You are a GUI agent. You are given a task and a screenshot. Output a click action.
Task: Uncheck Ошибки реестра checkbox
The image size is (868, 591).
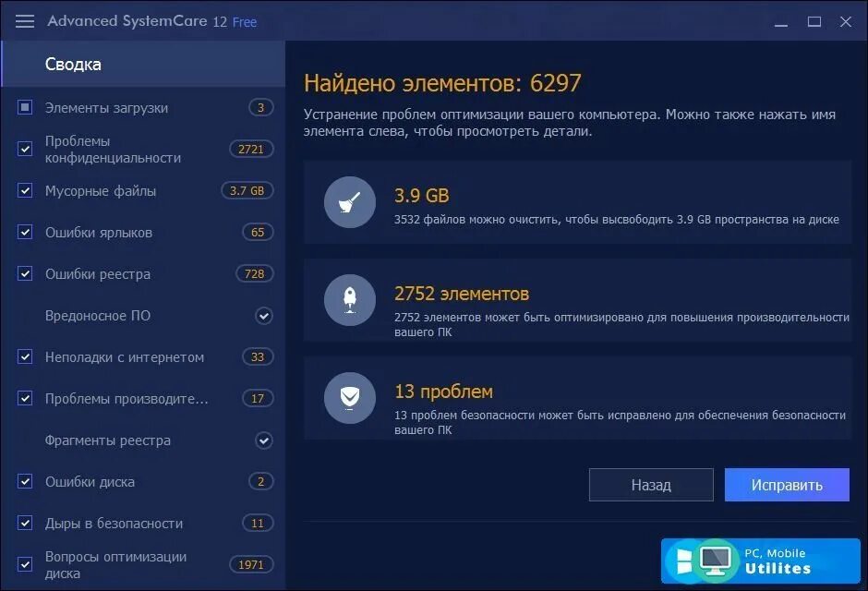tap(25, 273)
